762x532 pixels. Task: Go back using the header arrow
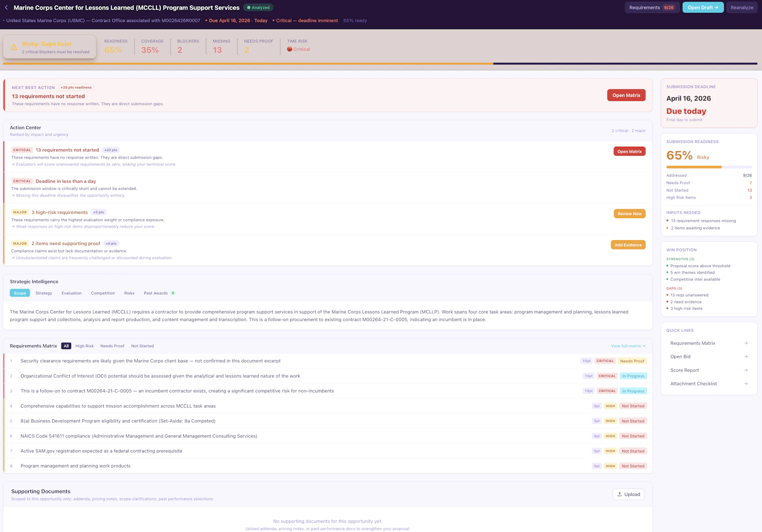coord(6,8)
